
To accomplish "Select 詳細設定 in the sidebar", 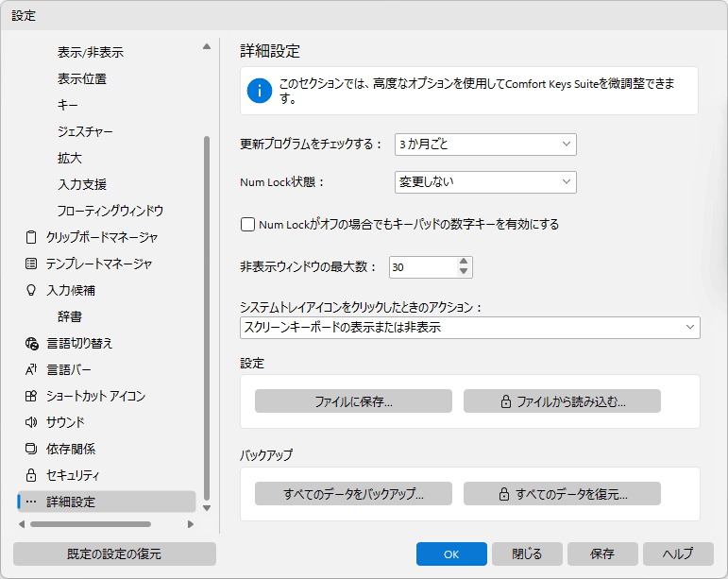I will pyautogui.click(x=107, y=502).
